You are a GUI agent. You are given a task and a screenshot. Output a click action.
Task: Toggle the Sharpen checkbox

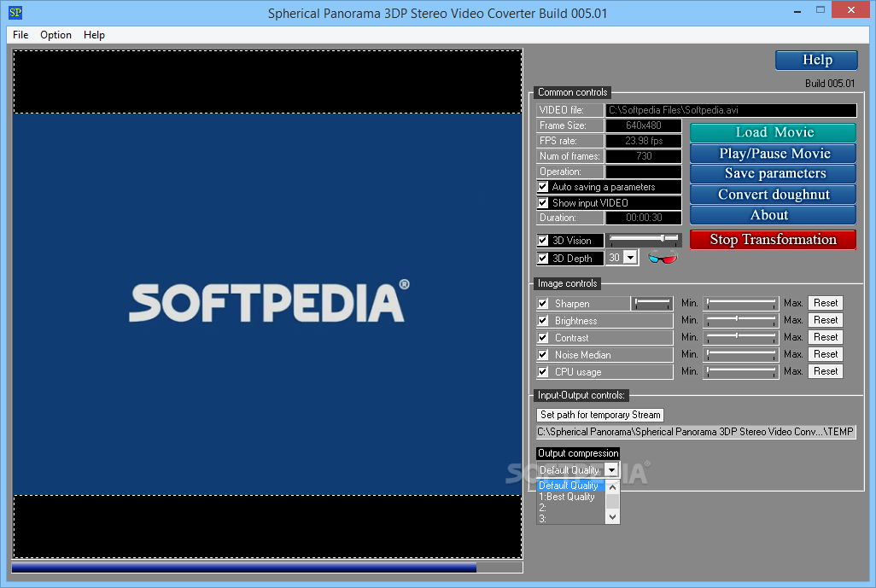pos(543,303)
